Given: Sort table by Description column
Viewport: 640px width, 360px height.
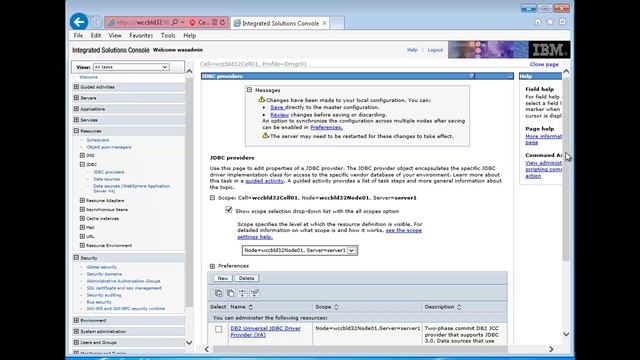Looking at the screenshot, I should tap(459, 307).
